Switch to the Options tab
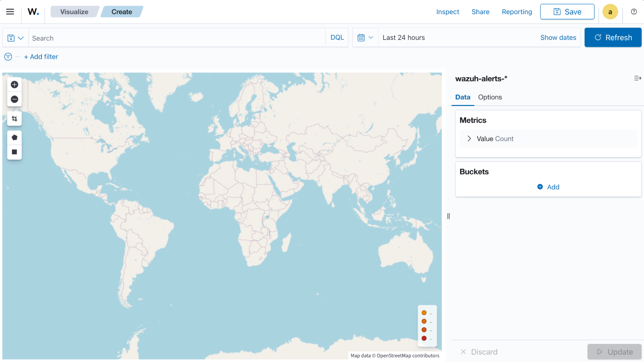This screenshot has width=644, height=362. coord(490,97)
